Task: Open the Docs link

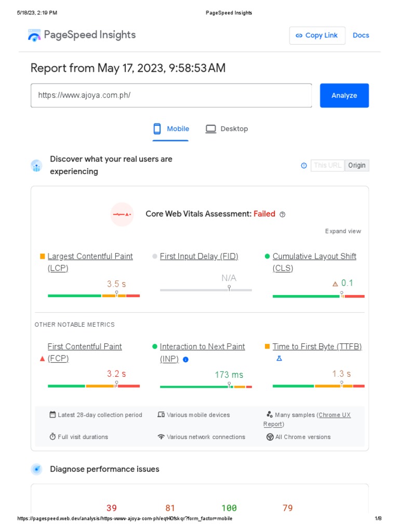Action: [361, 35]
